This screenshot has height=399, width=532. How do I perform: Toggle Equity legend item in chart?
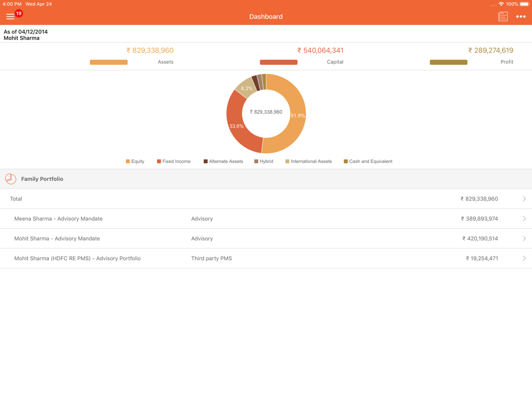pos(135,161)
